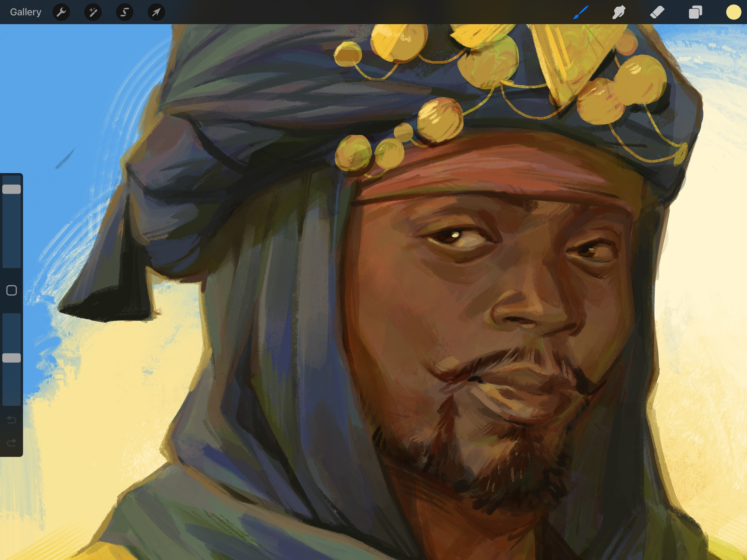Screen dimensions: 747x560
Task: Activate the Selection S-shaped tool
Action: click(125, 12)
